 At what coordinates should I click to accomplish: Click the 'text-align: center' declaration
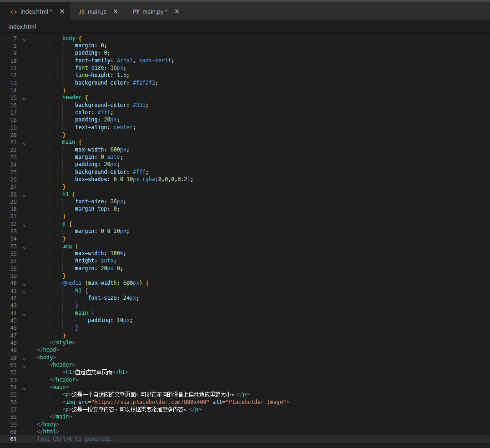pos(105,127)
